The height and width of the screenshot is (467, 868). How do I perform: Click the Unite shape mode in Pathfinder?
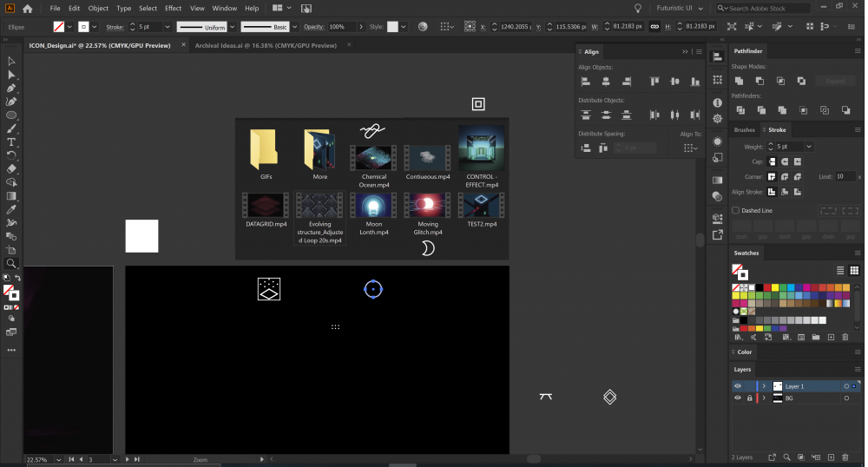[x=739, y=81]
